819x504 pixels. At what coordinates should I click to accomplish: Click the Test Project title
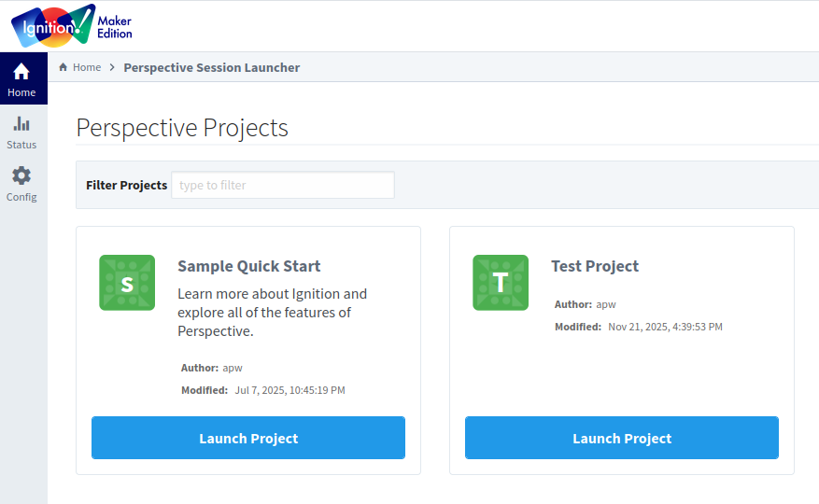point(595,266)
